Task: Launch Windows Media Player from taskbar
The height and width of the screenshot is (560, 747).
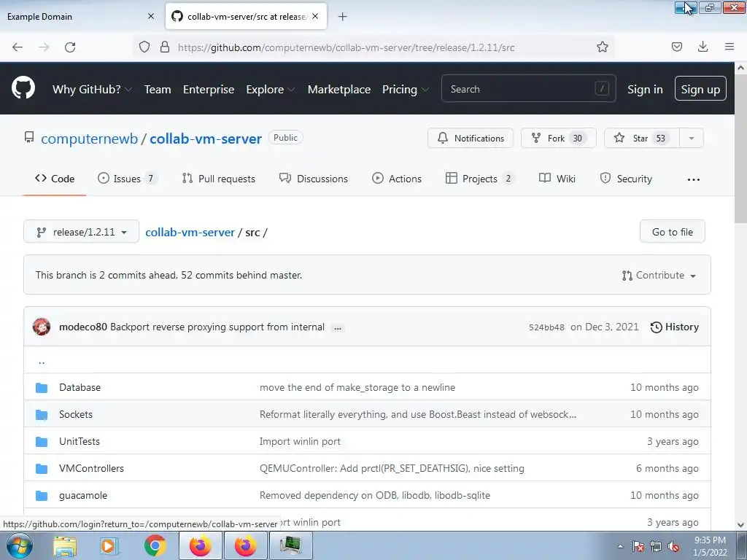Action: coord(109,545)
